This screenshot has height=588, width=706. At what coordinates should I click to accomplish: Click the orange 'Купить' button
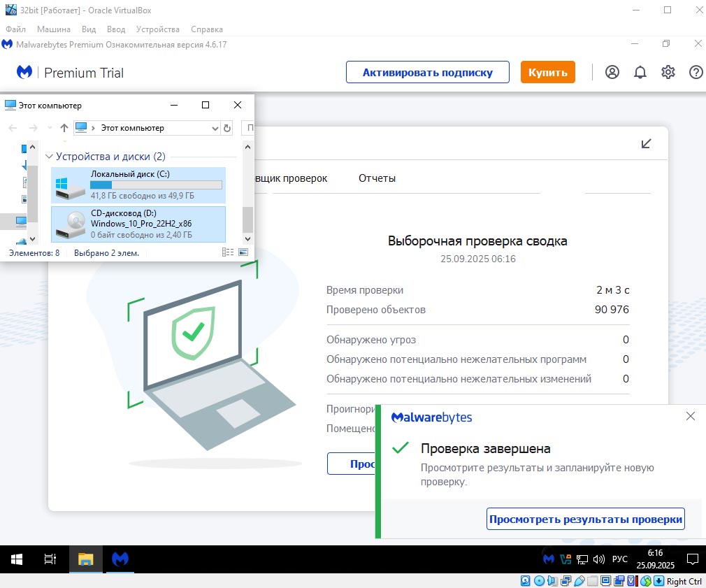tap(547, 72)
